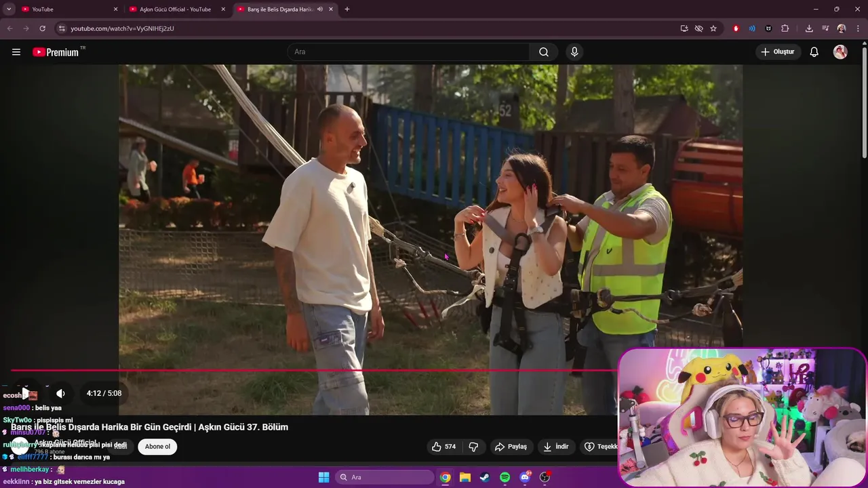868x488 pixels.
Task: Share the video via Paylaş
Action: [511, 447]
